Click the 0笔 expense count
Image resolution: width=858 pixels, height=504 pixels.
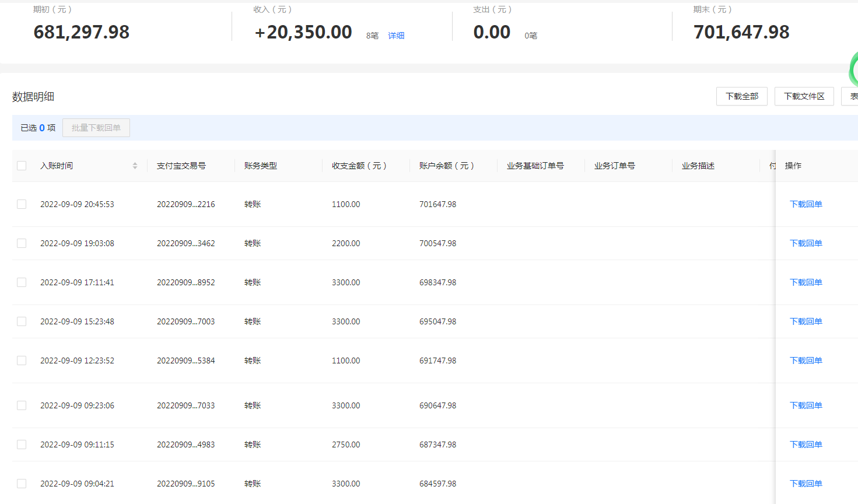pos(531,36)
